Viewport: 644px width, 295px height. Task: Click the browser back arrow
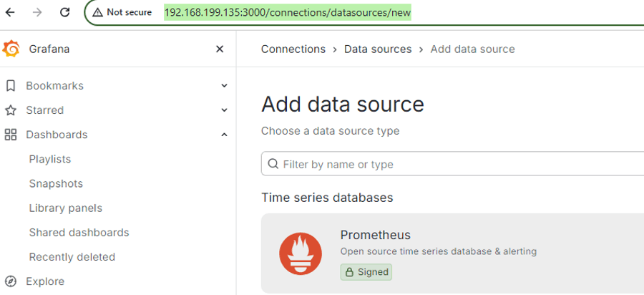(x=10, y=12)
